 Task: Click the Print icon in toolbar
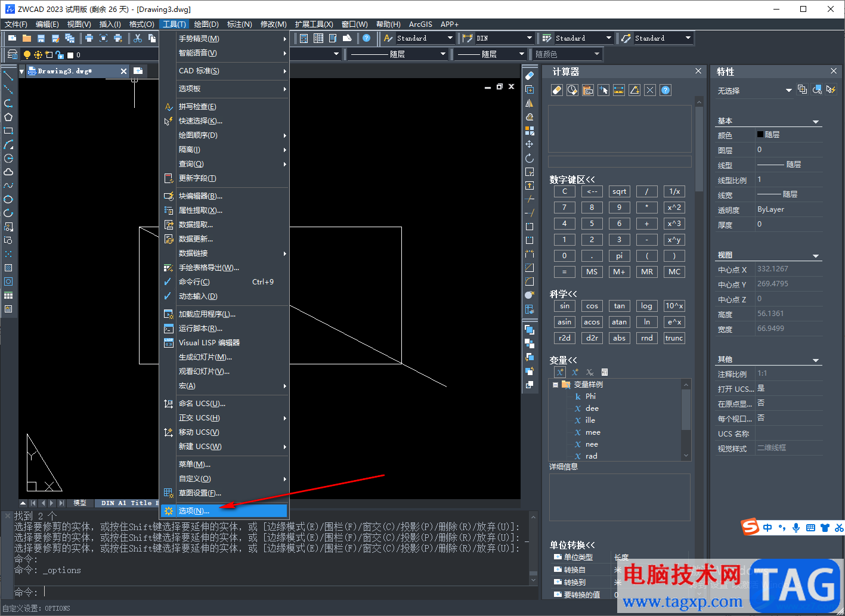tap(89, 38)
